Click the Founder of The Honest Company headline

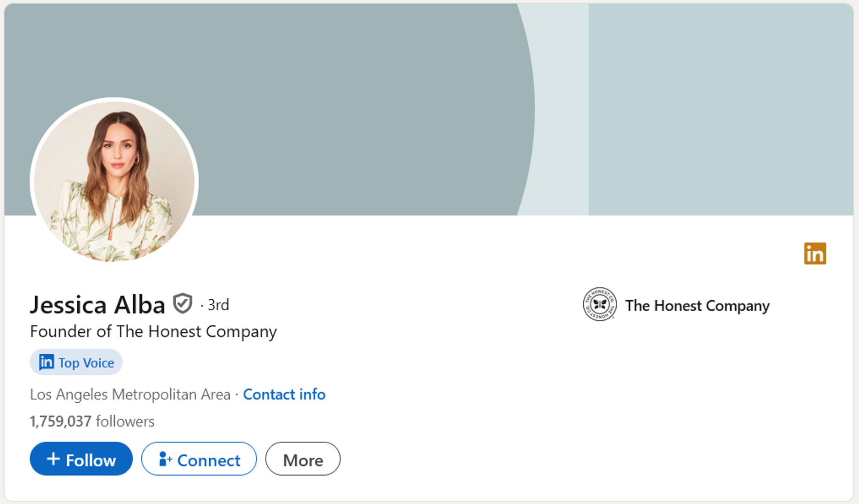153,332
